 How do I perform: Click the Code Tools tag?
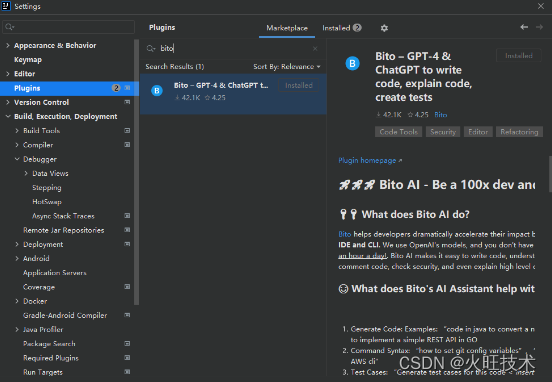coord(399,132)
